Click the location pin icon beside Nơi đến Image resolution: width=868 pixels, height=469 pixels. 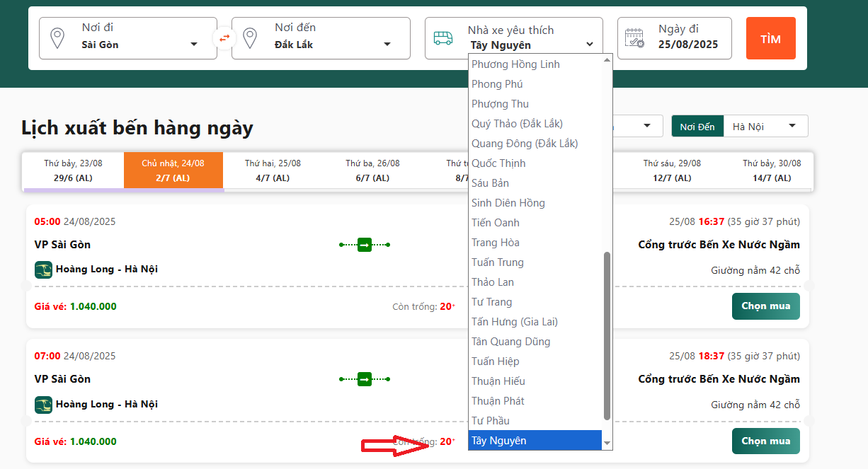click(249, 37)
